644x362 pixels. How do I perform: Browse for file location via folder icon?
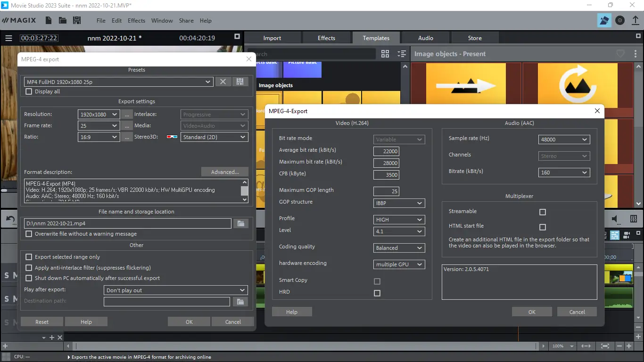pos(240,223)
